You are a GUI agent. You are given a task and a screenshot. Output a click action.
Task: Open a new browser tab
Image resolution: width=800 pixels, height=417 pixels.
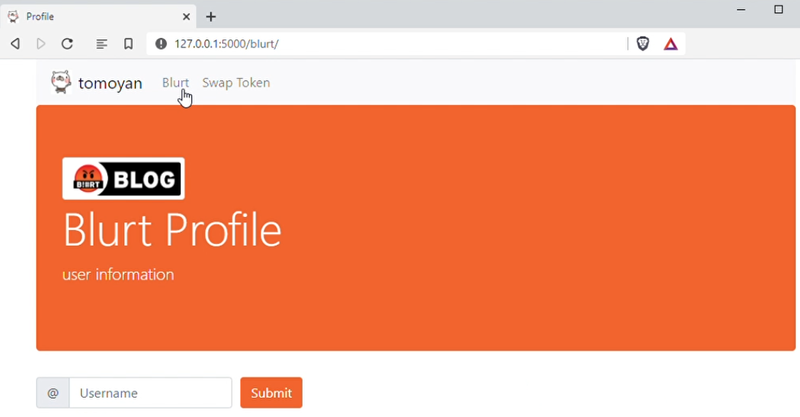point(211,17)
